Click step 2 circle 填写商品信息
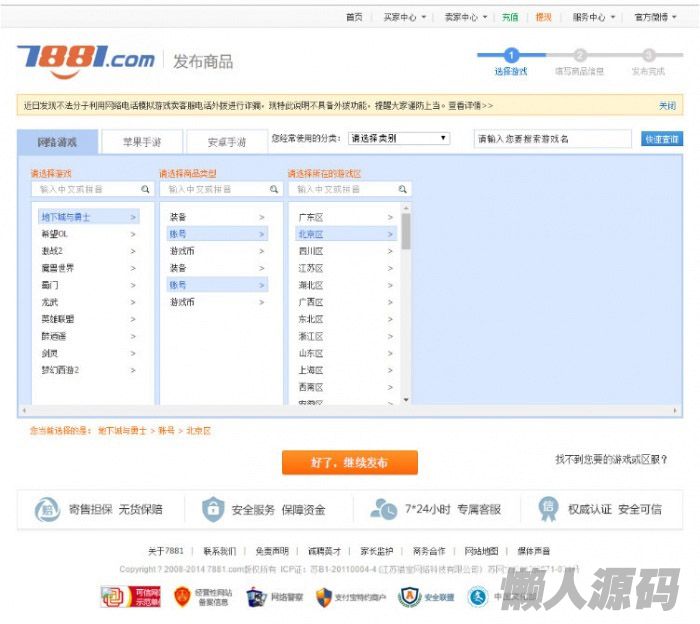 click(580, 55)
